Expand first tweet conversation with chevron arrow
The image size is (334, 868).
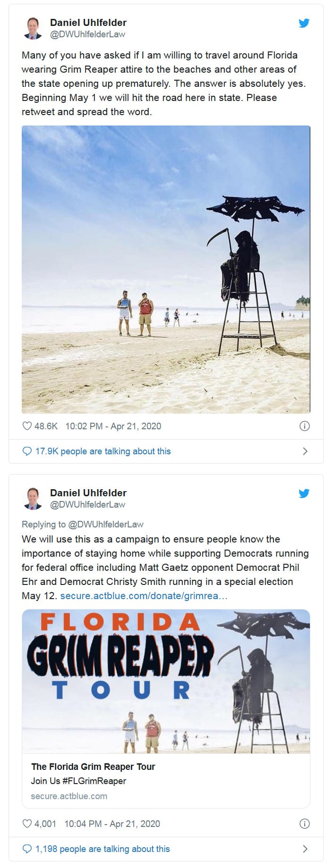[305, 451]
